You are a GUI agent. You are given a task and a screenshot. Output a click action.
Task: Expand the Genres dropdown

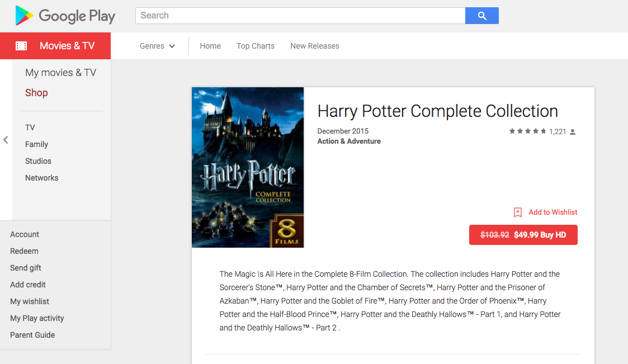(x=157, y=46)
